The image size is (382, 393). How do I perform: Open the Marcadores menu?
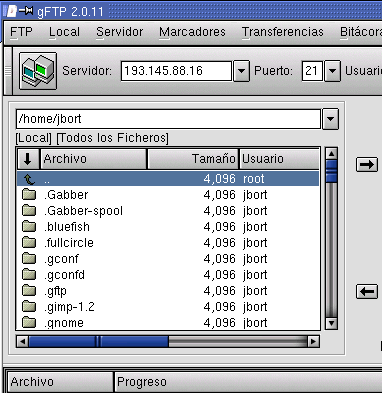[192, 32]
